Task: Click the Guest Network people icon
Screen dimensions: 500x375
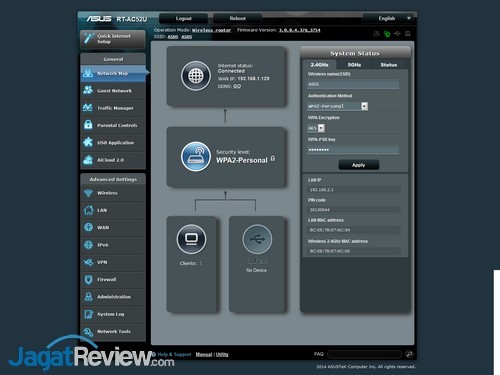Action: click(x=88, y=90)
